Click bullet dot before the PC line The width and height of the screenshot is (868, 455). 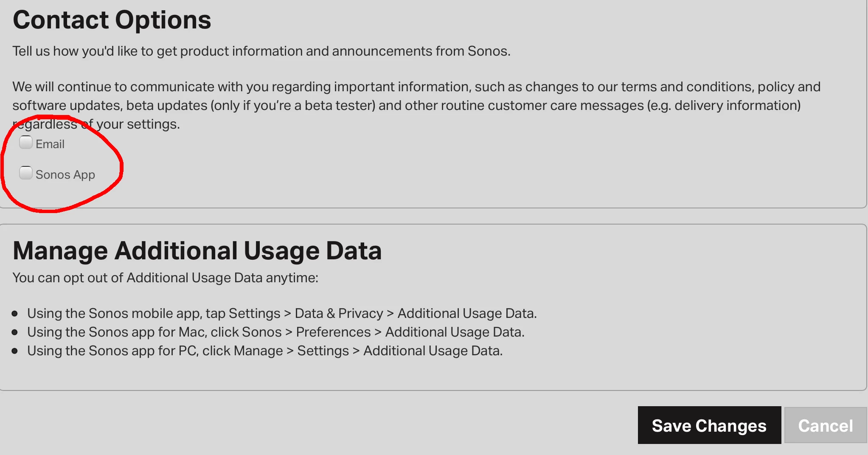[15, 351]
